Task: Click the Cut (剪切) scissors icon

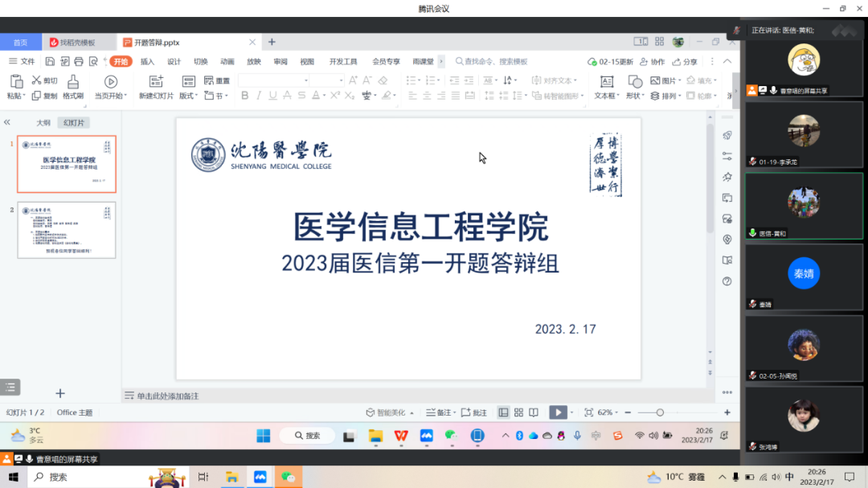Action: pos(36,80)
